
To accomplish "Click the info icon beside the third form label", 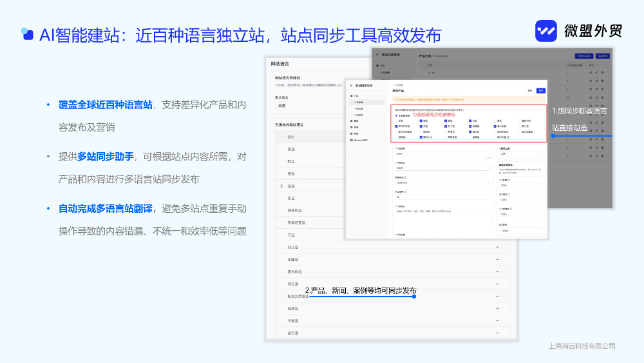I will tap(405, 177).
